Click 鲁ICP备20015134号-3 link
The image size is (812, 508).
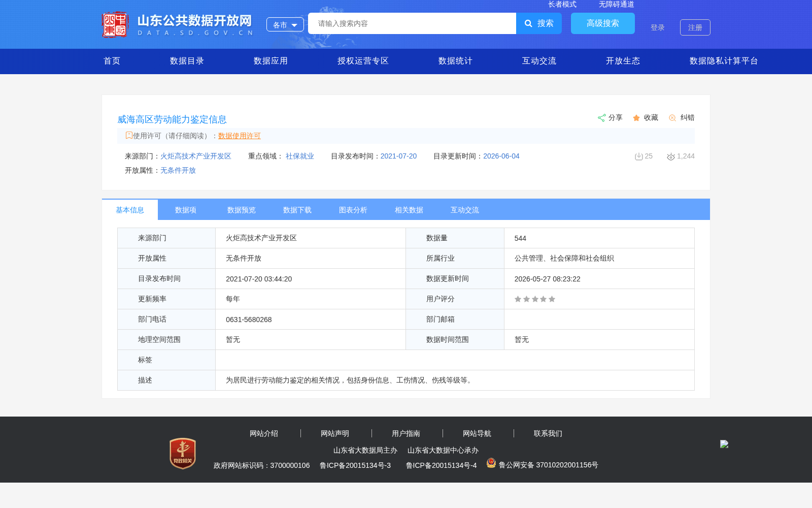point(355,465)
